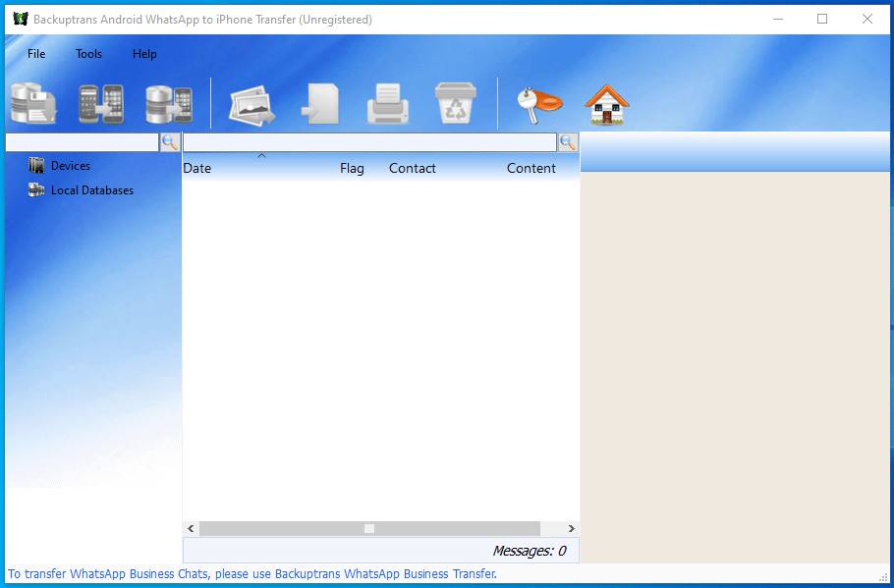Click the horizontal scrollbar thumb
Screen dimensions: 894x588
pos(369,529)
